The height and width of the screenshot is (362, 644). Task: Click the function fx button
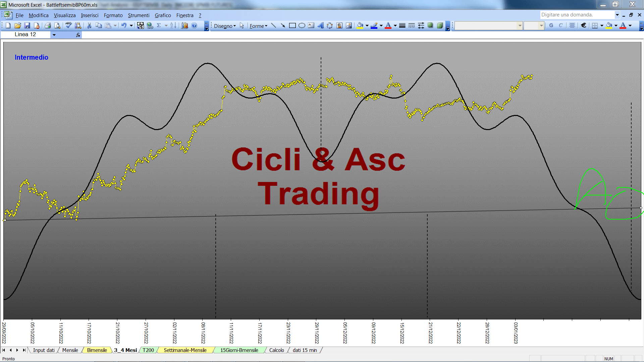78,35
